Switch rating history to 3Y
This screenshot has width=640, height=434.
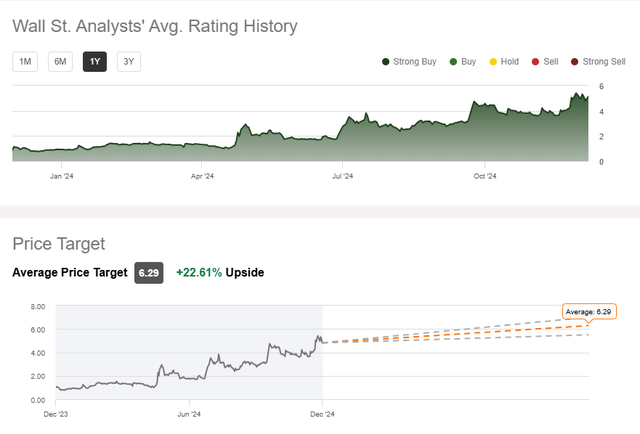pyautogui.click(x=129, y=61)
